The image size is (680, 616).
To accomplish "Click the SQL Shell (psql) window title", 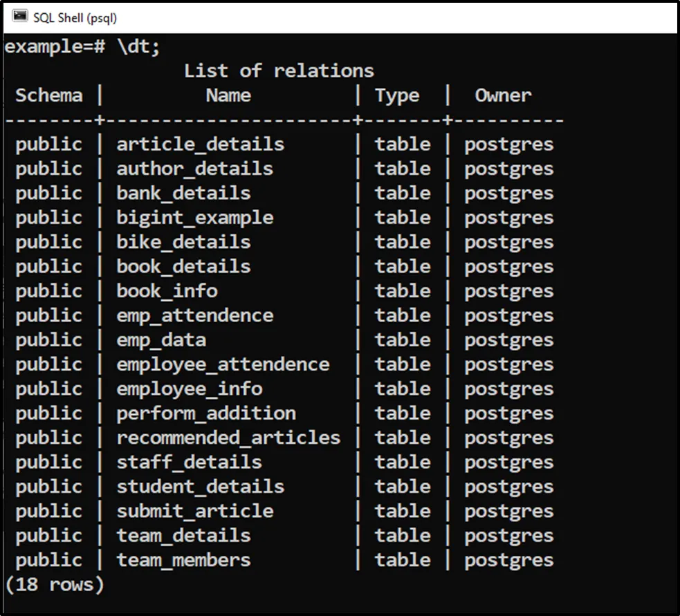I will click(x=75, y=17).
